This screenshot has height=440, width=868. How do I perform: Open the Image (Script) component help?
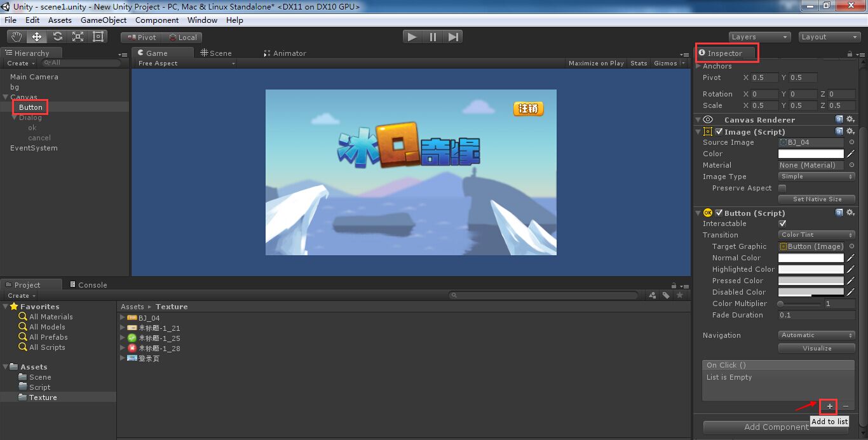pos(839,131)
